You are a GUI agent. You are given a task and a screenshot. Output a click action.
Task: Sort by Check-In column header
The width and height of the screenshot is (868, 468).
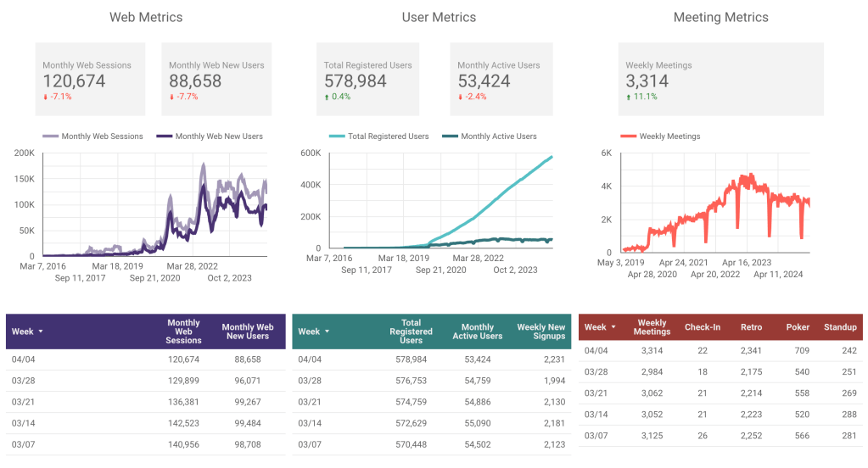703,327
